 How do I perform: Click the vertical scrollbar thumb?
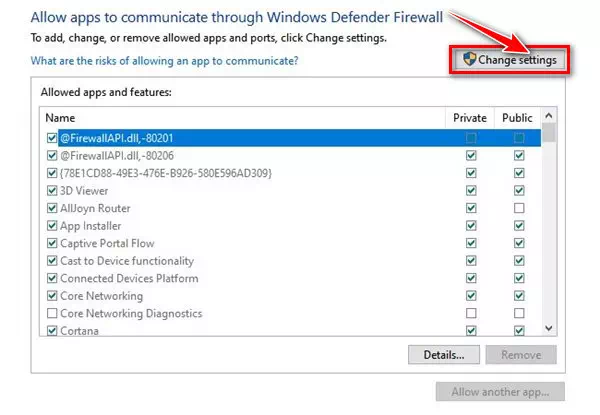549,133
